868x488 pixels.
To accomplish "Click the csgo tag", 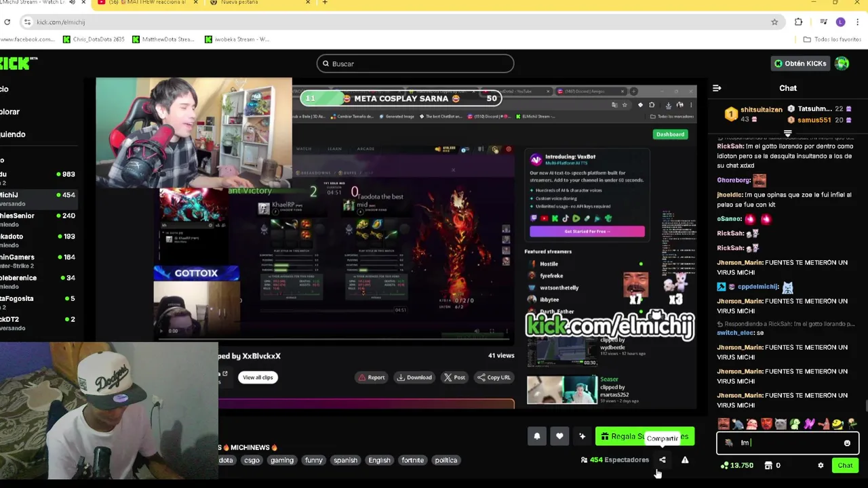I will (252, 460).
